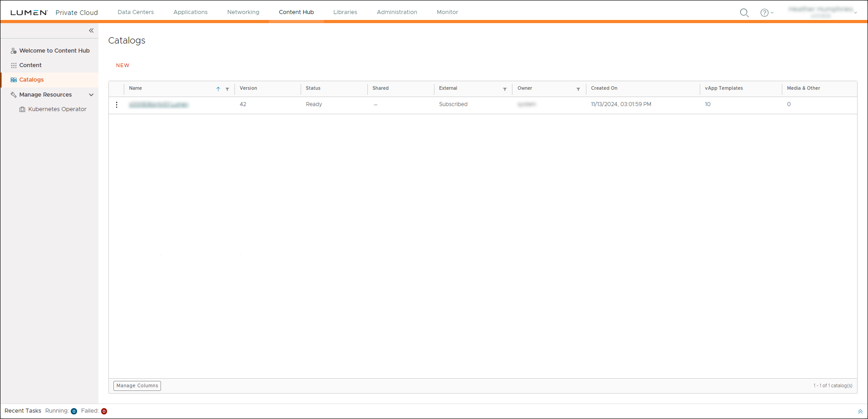868x419 pixels.
Task: Filter the Name column
Action: [227, 89]
